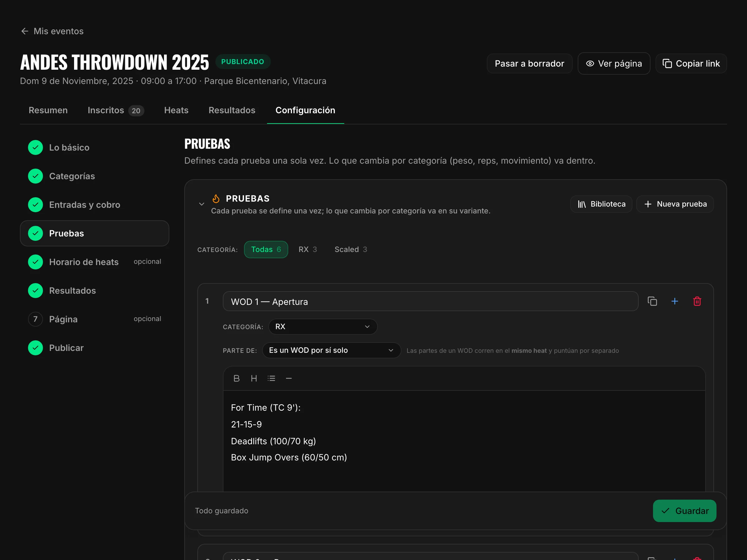Click the flame icon beside PRUEBAS
Image resolution: width=747 pixels, height=560 pixels.
(216, 198)
